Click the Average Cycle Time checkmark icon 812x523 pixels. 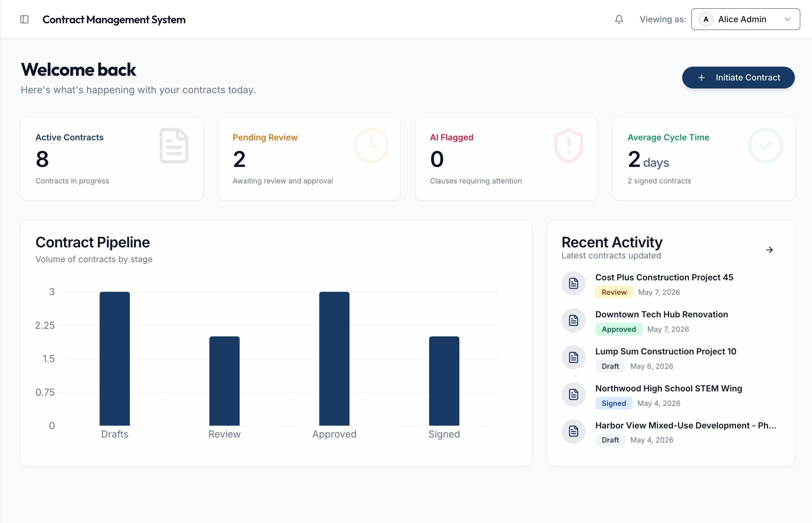(766, 146)
